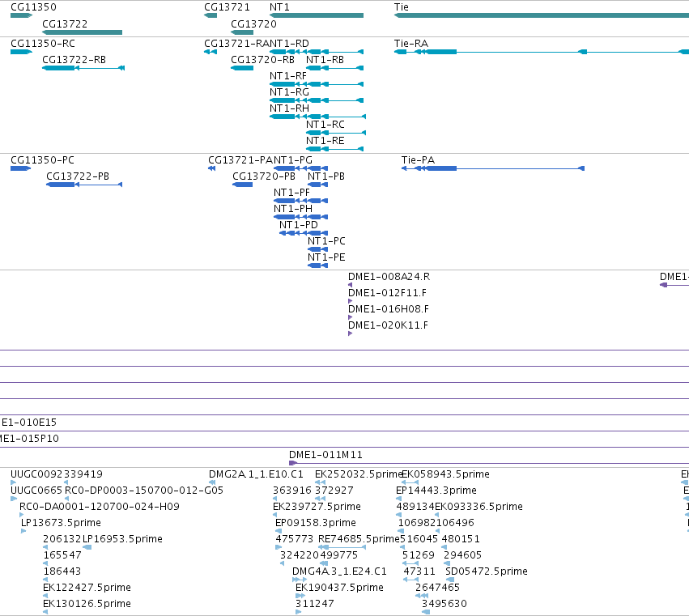Image resolution: width=689 pixels, height=616 pixels.
Task: Select the NT1-PD protein glyph
Action: point(304,233)
